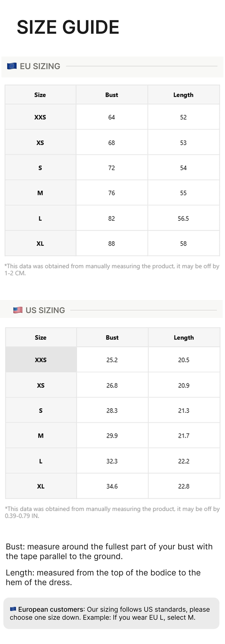This screenshot has height=644, width=225.
Task: Click the US flag icon beside US SIZING
Action: point(18,310)
